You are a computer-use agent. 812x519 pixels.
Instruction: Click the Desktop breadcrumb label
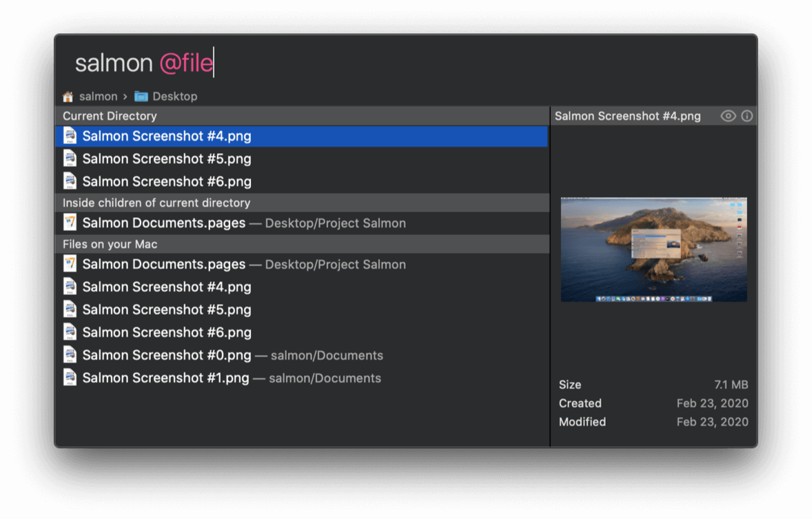[174, 96]
